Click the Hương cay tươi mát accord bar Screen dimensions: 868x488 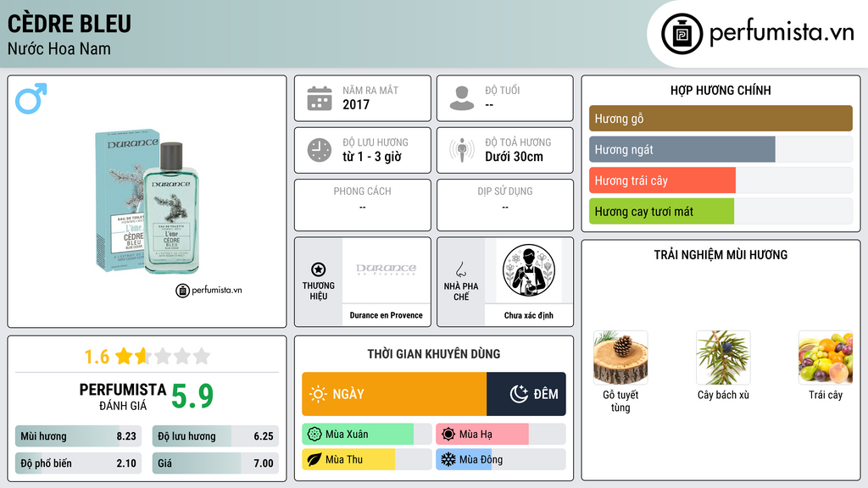pos(721,211)
